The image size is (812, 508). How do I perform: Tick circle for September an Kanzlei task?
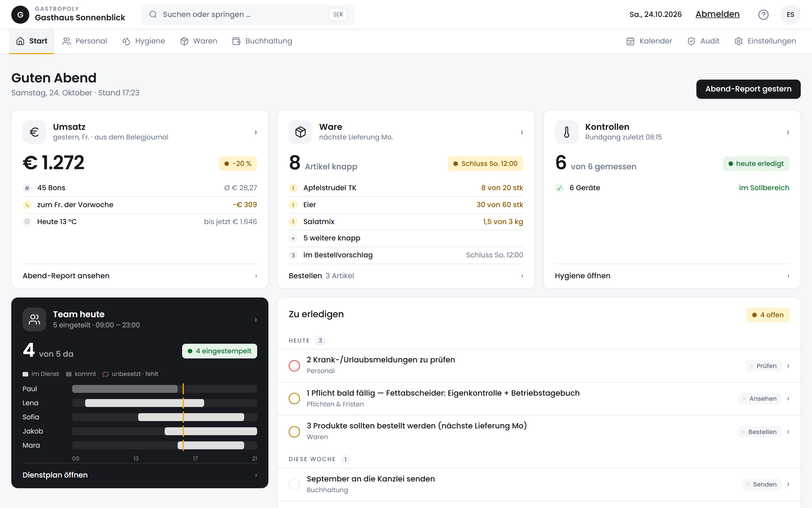coord(294,484)
